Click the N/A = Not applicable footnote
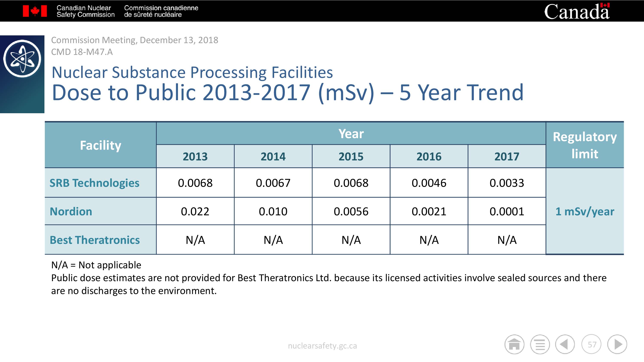644x362 pixels. pyautogui.click(x=96, y=265)
